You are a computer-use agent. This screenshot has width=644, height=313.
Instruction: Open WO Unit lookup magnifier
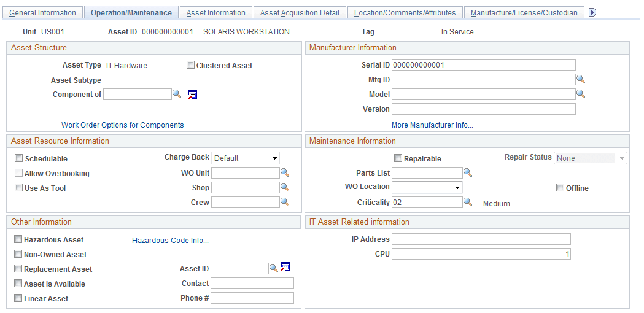(x=285, y=172)
